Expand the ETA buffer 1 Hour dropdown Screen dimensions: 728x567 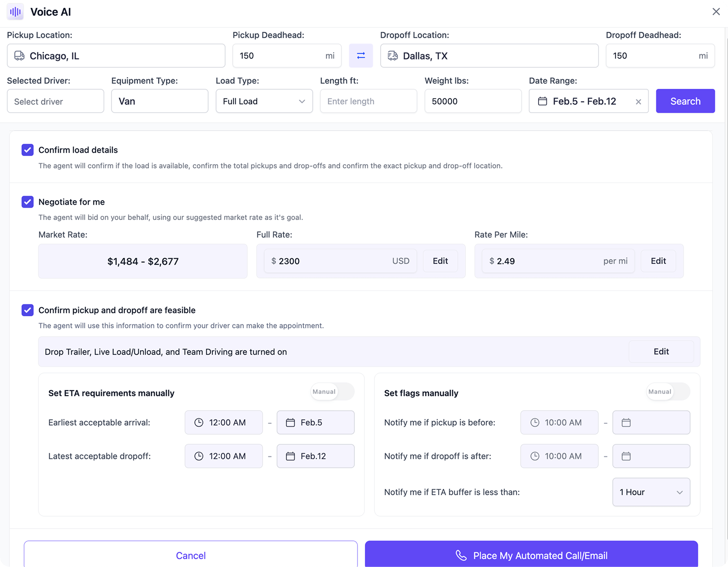click(x=650, y=492)
